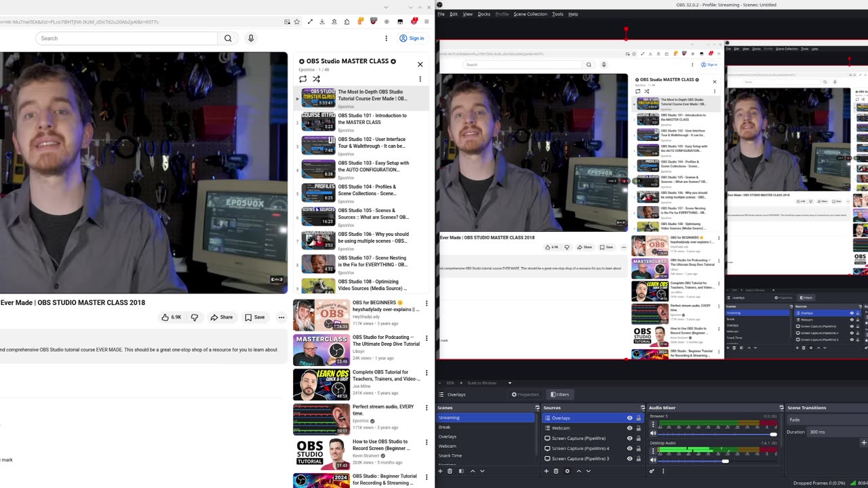Screen dimensions: 868x488
Task: Open Filters for Overlays source
Action: 560,394
